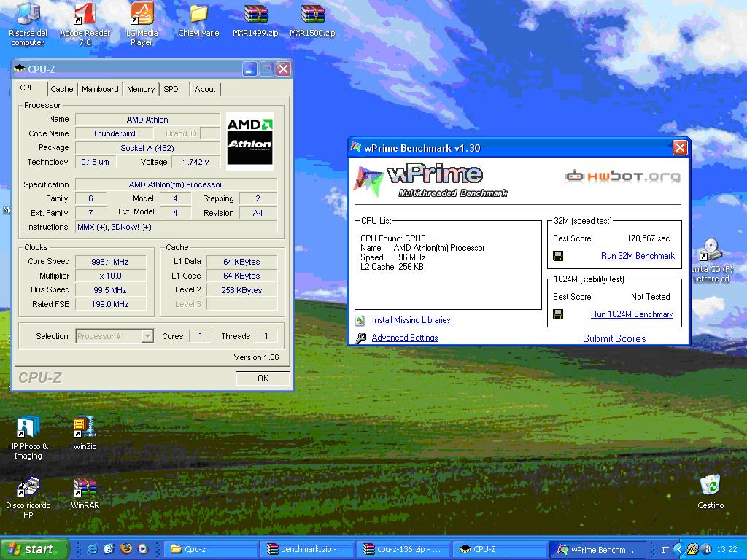The width and height of the screenshot is (747, 560).
Task: Switch to the Memory tab in CPU-Z
Action: [141, 89]
